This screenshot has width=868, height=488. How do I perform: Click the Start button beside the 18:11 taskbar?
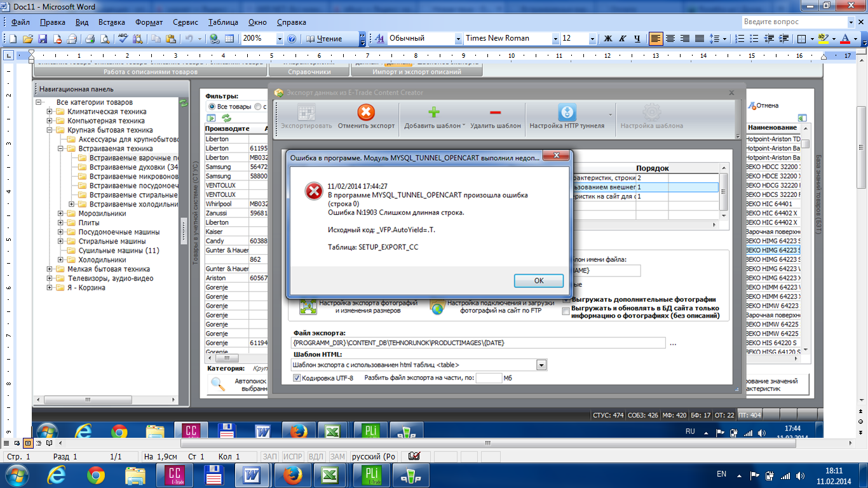coord(15,474)
